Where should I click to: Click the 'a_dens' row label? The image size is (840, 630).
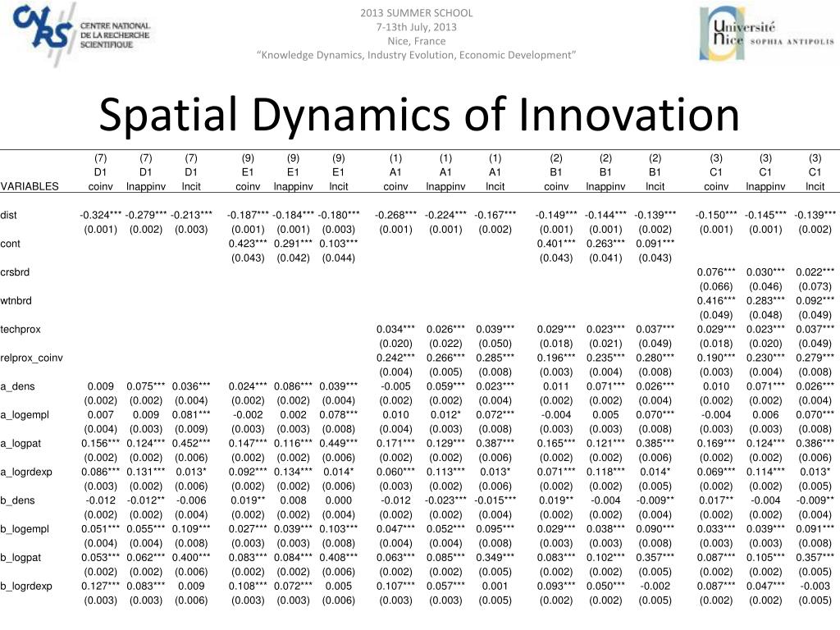click(18, 386)
